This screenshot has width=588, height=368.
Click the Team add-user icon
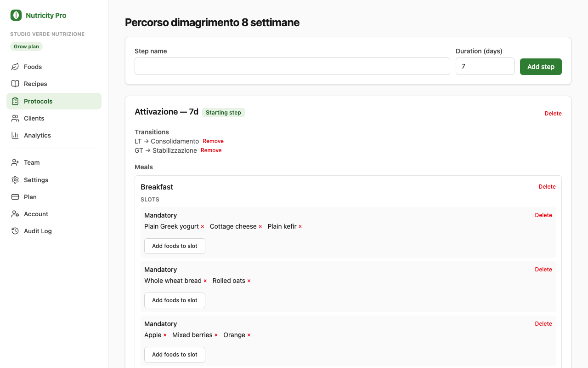pyautogui.click(x=15, y=162)
